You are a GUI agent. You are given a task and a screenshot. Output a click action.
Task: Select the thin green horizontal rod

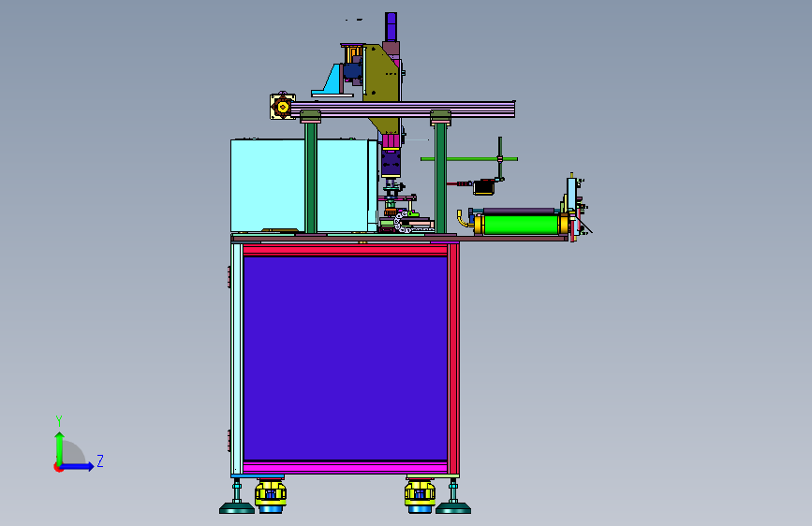pyautogui.click(x=469, y=159)
